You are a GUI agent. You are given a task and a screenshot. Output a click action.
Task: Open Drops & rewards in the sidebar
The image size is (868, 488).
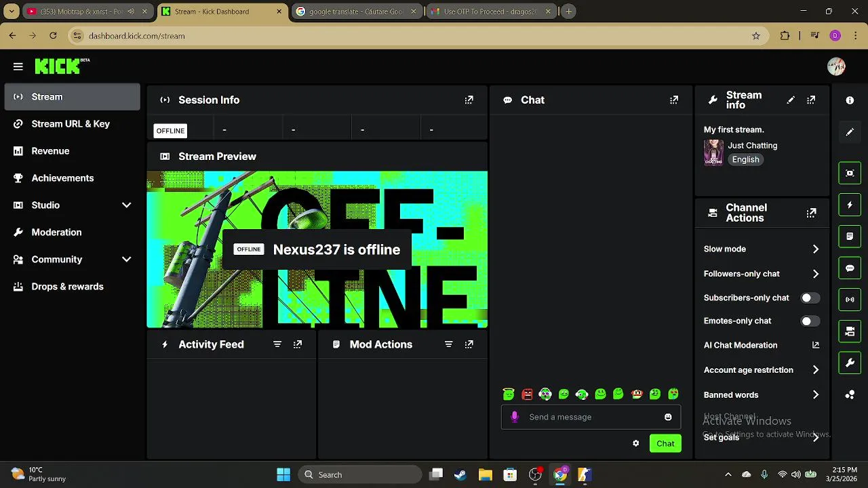(x=72, y=286)
